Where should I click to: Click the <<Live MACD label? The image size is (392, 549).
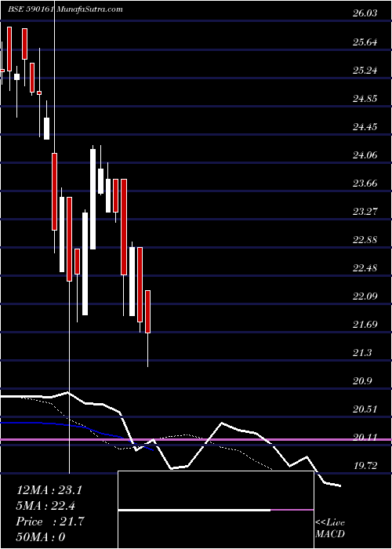(x=330, y=529)
